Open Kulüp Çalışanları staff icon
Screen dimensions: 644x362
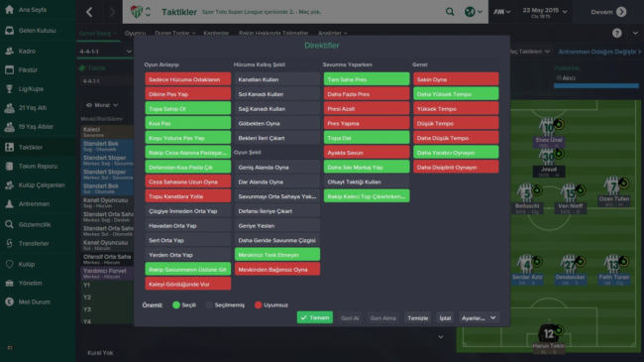point(9,185)
